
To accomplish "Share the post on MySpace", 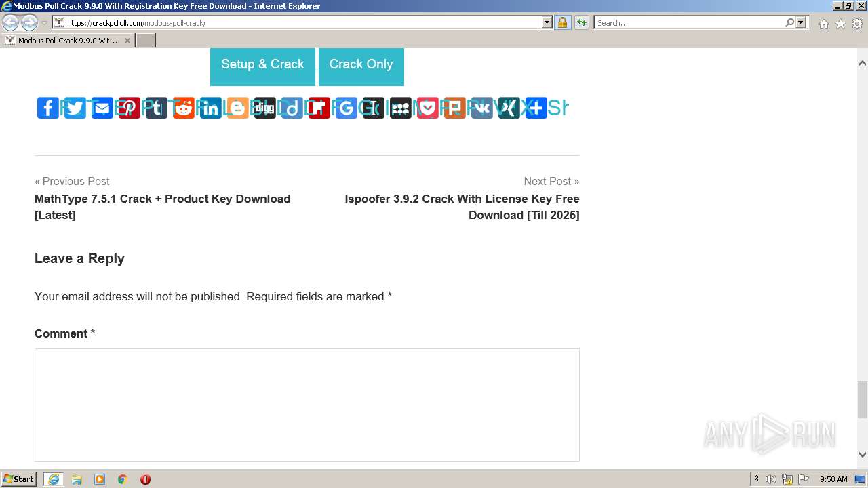I will [x=401, y=108].
